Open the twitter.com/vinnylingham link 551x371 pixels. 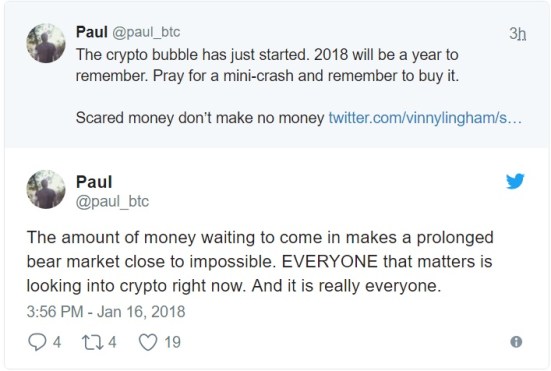(x=425, y=118)
